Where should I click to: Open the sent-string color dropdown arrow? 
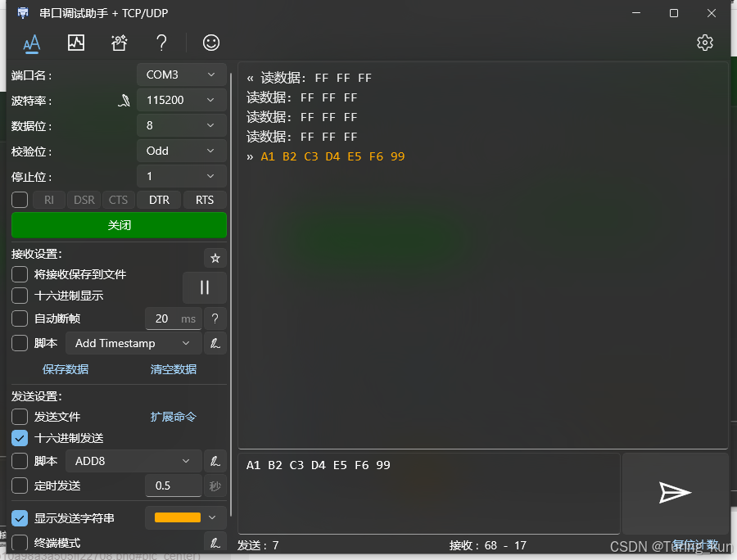(x=212, y=517)
